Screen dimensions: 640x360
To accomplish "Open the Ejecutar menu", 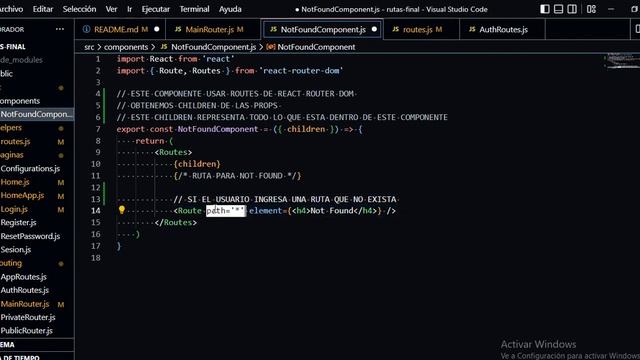I will point(156,9).
